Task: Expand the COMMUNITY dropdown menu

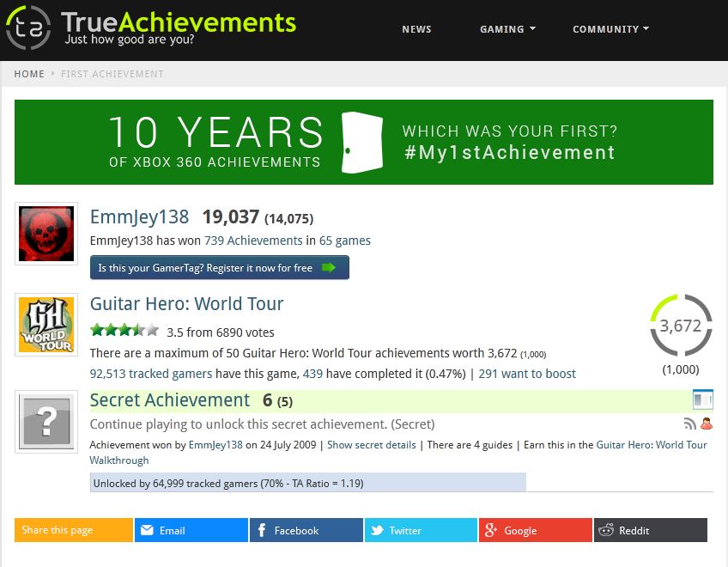Action: coord(610,29)
